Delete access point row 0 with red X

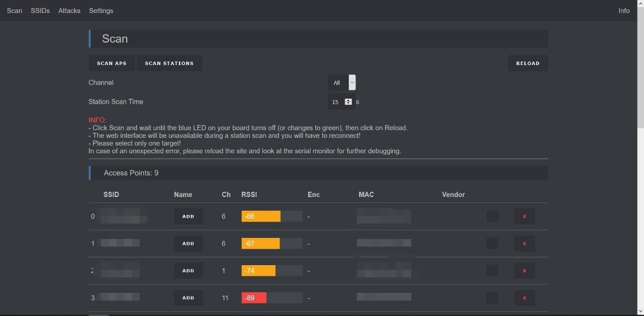pos(524,217)
